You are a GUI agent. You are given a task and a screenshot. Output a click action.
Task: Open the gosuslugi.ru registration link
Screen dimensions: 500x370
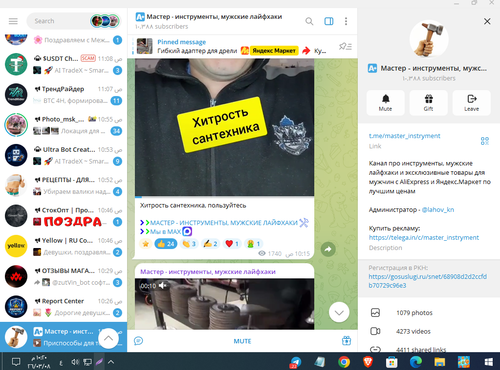tap(428, 281)
